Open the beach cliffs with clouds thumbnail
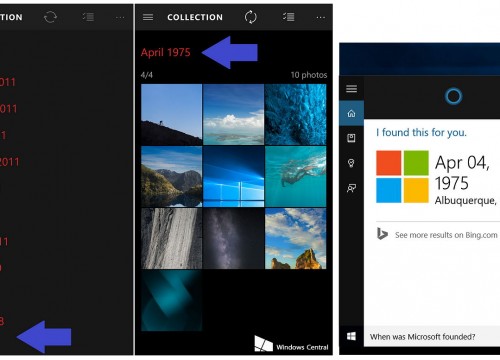Image resolution: width=500 pixels, height=360 pixels. click(295, 238)
